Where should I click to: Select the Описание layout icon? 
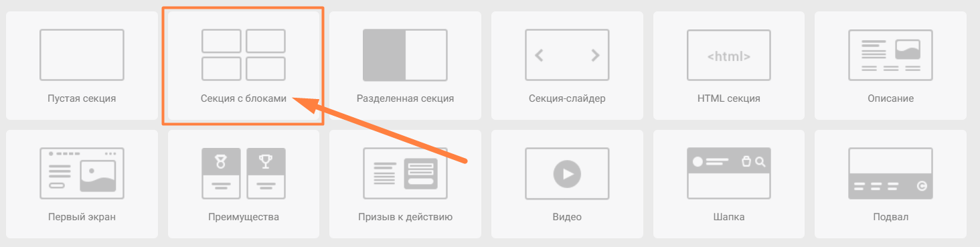coord(891,55)
